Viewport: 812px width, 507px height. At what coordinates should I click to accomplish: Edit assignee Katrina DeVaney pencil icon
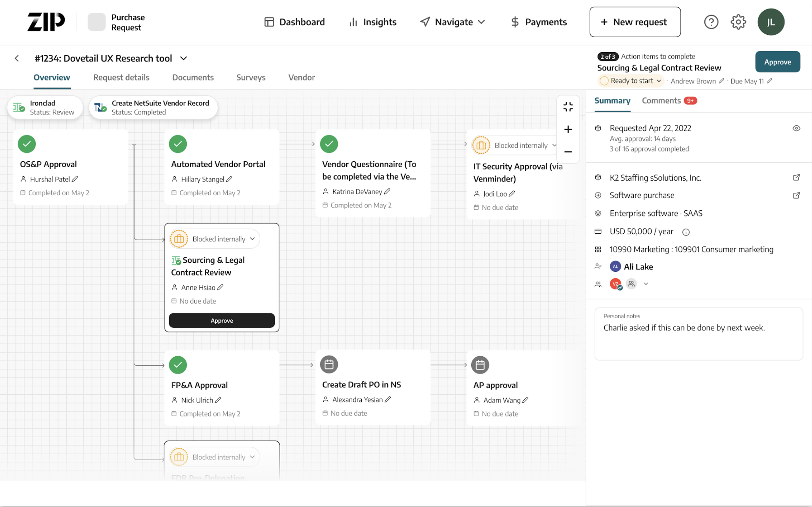(x=387, y=191)
